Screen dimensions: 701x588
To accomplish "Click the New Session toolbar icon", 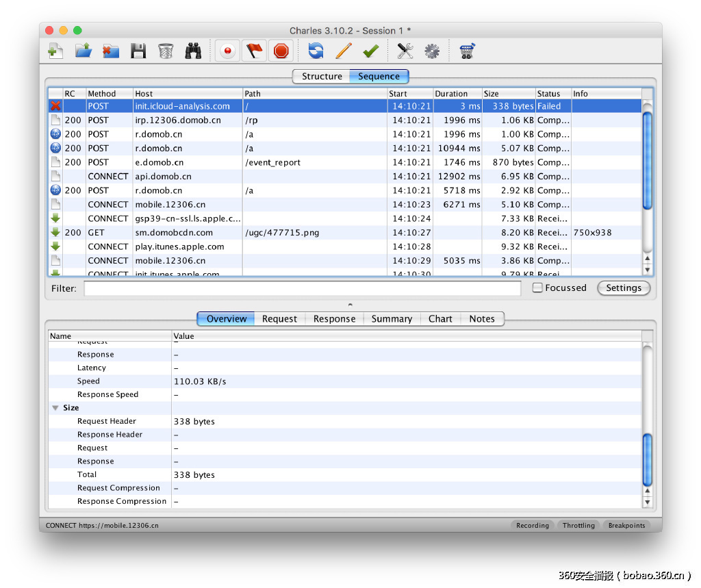I will tap(55, 51).
